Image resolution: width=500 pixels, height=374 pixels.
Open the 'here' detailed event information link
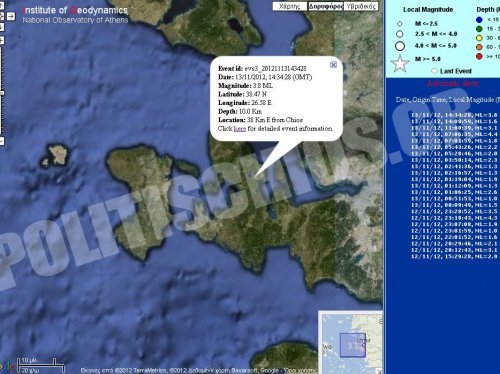tap(240, 129)
